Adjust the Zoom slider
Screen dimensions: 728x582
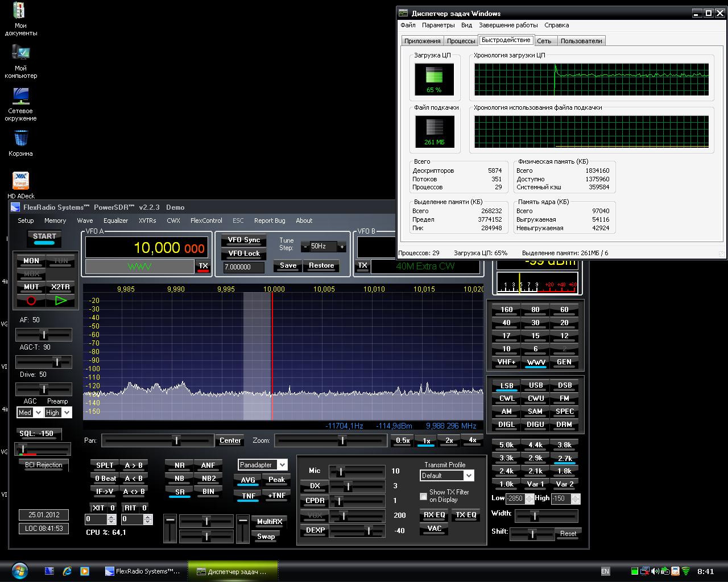pyautogui.click(x=330, y=440)
